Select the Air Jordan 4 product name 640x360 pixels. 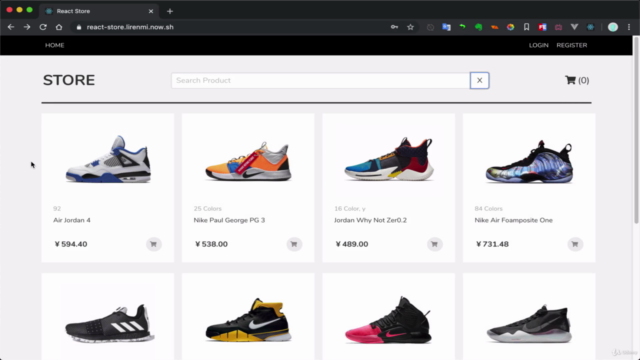72,220
